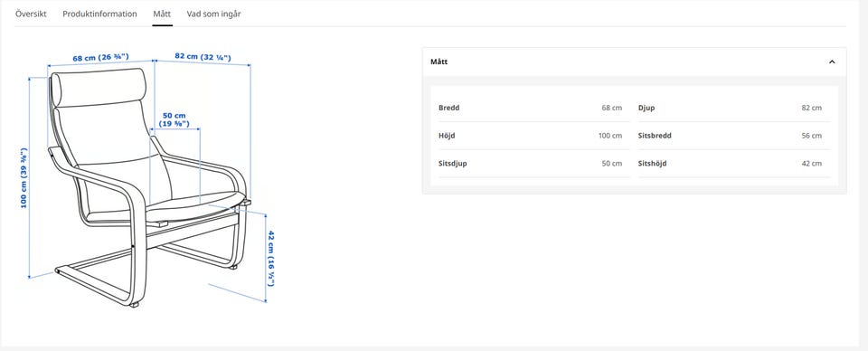Click the 50 cm seat depth label on drawing
The image size is (868, 351).
tap(175, 119)
